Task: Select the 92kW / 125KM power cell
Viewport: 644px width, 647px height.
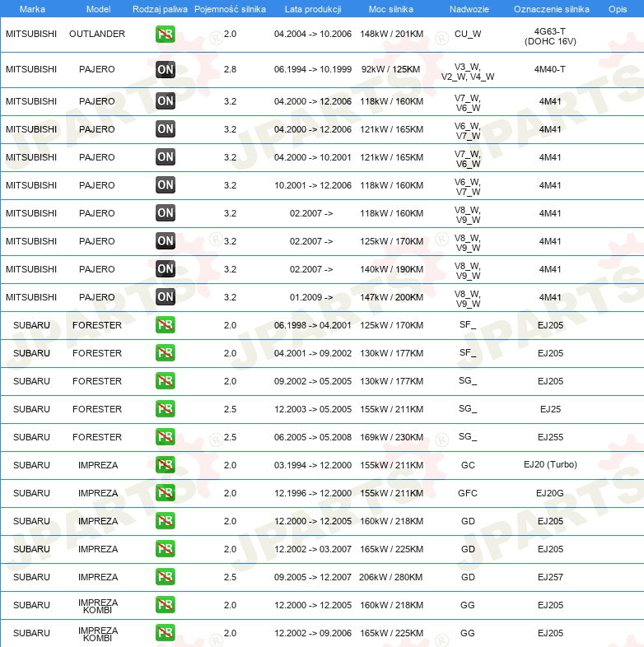Action: click(x=391, y=69)
